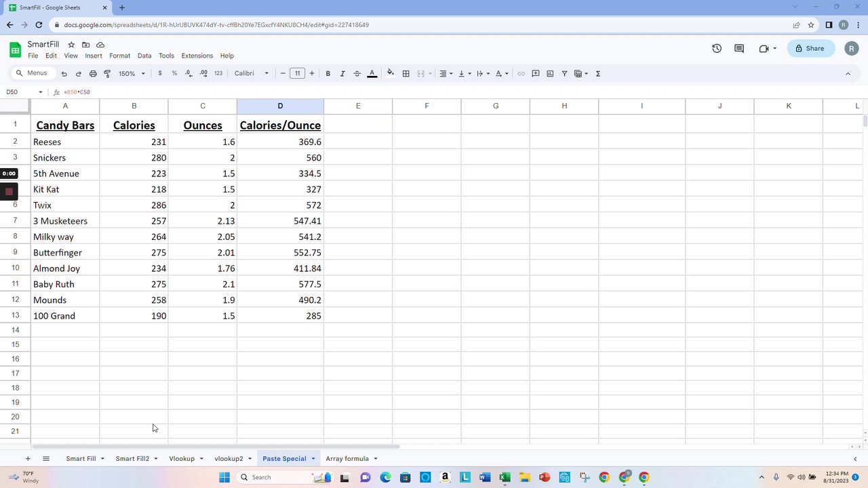Open the All sheets list icon
The height and width of the screenshot is (488, 868).
click(x=46, y=459)
